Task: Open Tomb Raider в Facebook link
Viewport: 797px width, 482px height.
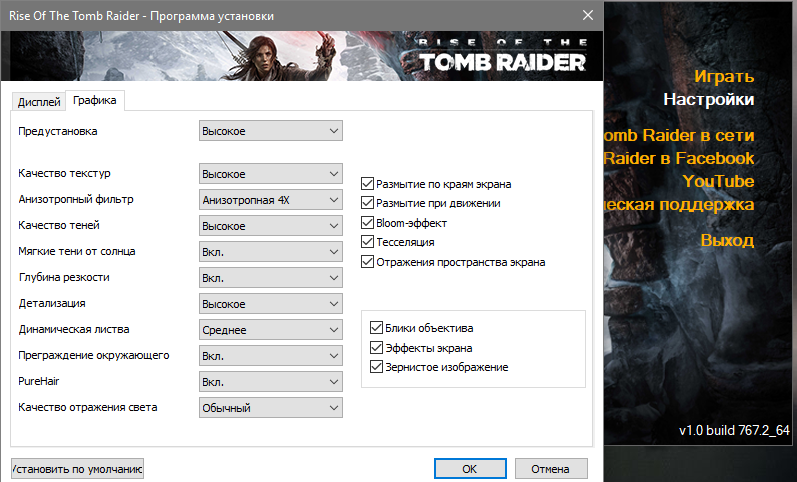Action: [679, 158]
